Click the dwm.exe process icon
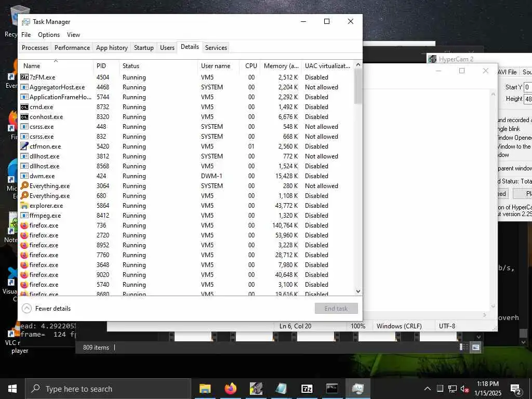The width and height of the screenshot is (532, 399). tap(24, 176)
